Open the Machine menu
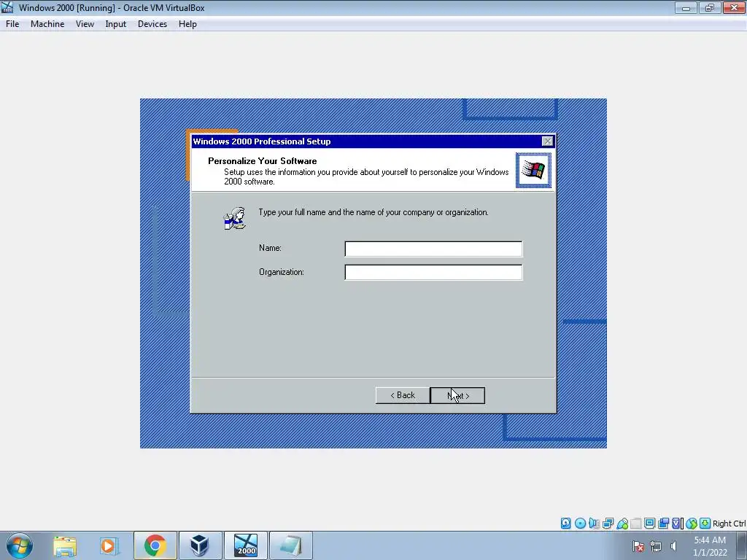Screen dimensions: 747x560 click(47, 24)
